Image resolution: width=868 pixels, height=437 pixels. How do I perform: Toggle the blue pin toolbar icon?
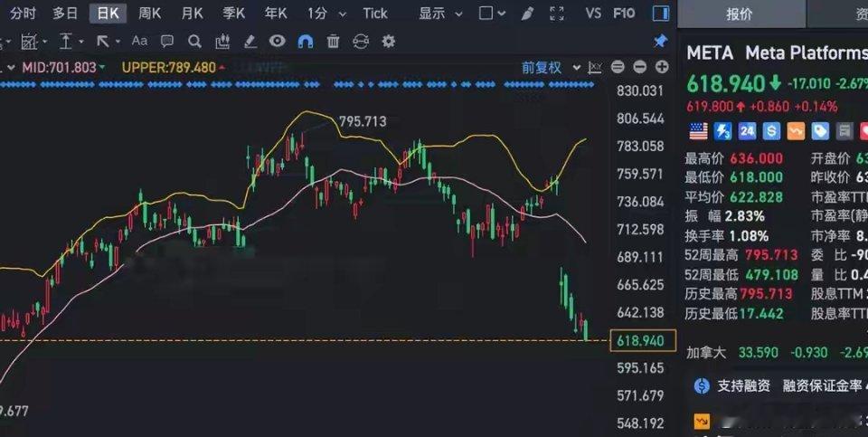point(660,41)
